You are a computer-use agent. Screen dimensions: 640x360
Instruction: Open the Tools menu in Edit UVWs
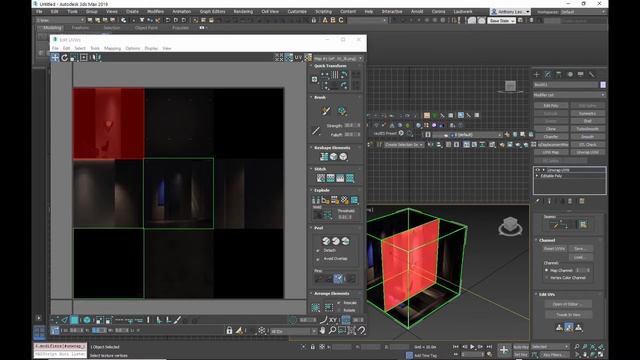point(95,49)
